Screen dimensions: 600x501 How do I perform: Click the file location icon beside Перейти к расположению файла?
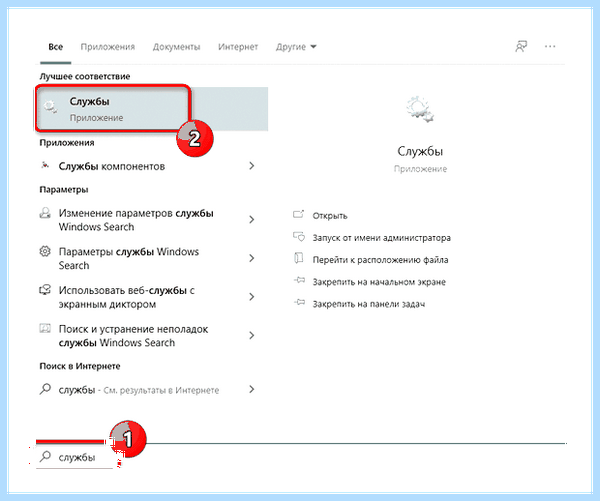click(x=298, y=258)
